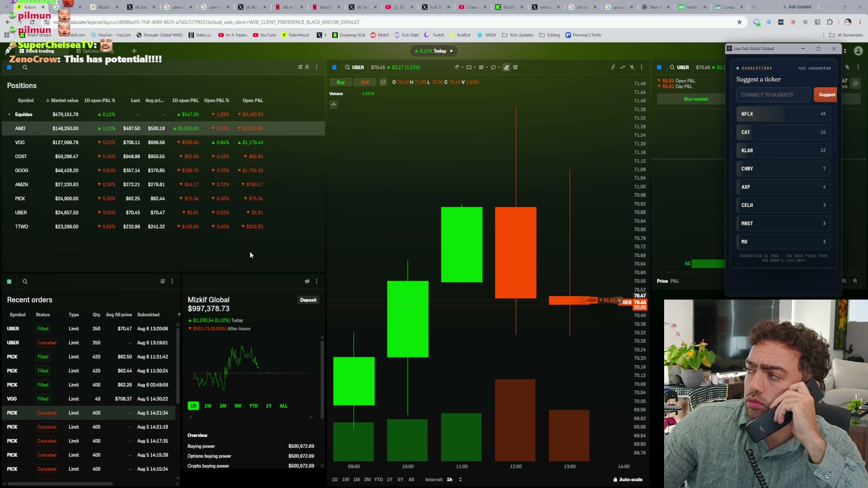The width and height of the screenshot is (868, 488).
Task: Select 1D range on account chart
Action: (x=193, y=406)
